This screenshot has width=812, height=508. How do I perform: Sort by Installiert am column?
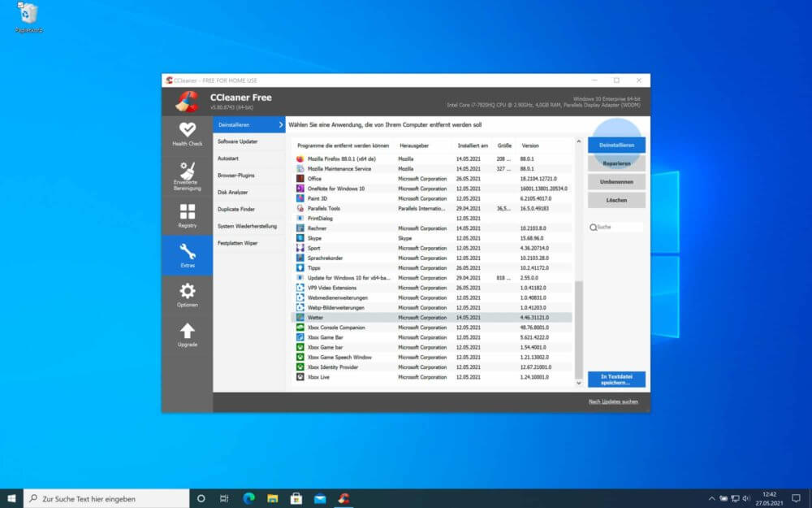point(473,146)
